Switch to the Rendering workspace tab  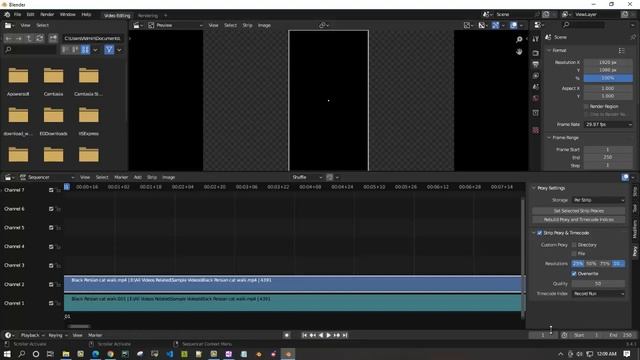coord(148,16)
